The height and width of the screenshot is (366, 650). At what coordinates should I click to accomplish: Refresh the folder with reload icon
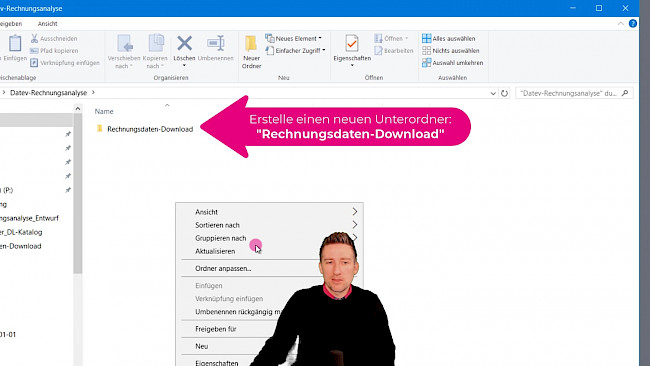pyautogui.click(x=504, y=93)
